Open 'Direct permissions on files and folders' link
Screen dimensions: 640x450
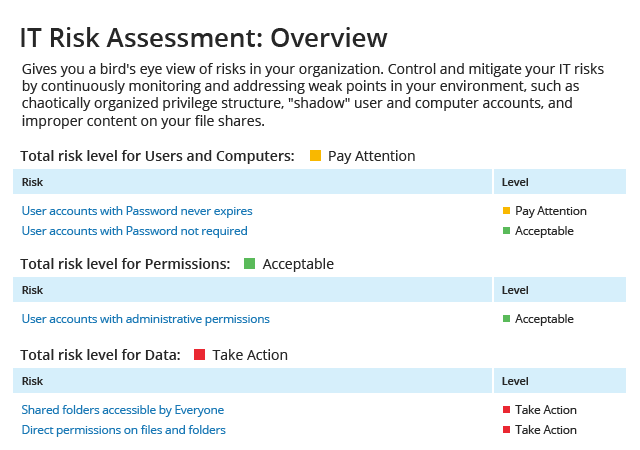click(x=123, y=430)
